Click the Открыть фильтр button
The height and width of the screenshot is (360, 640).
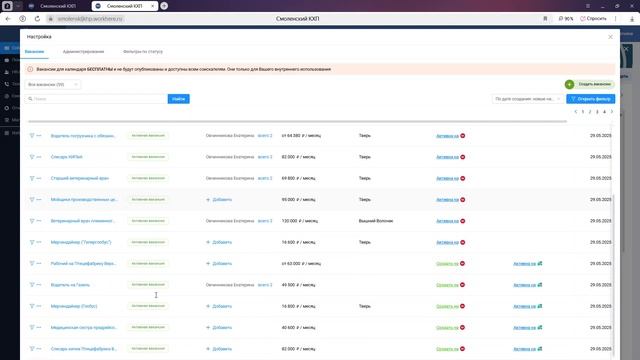[591, 99]
